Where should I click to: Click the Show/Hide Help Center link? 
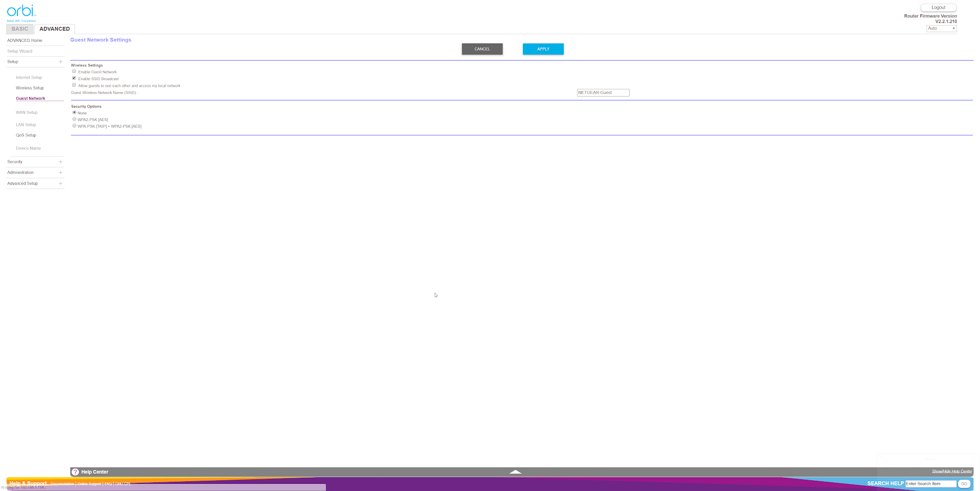click(x=951, y=472)
